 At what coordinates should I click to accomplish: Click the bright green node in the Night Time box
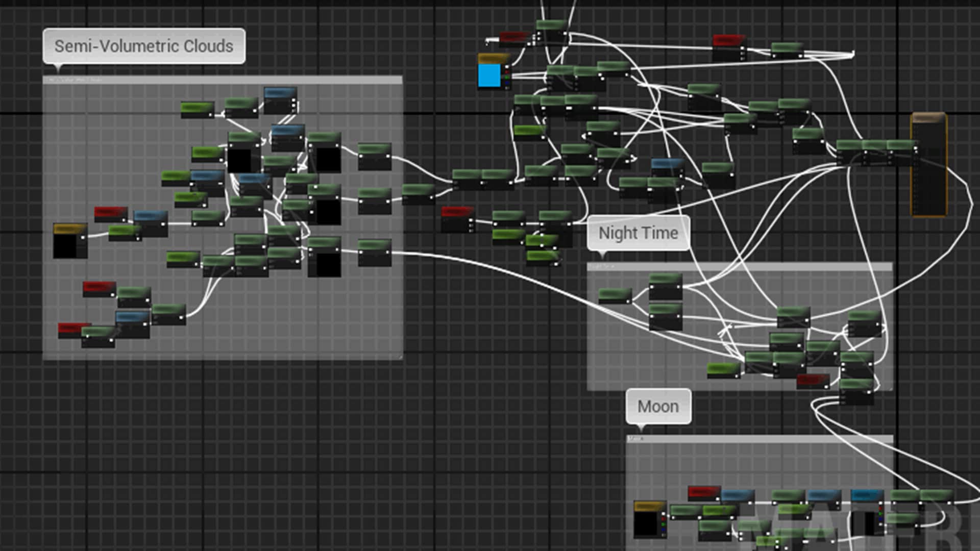click(723, 368)
